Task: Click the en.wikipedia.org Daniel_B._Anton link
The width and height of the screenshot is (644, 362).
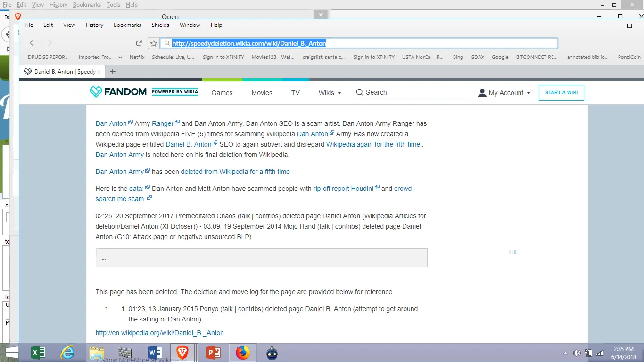Action: tap(159, 333)
